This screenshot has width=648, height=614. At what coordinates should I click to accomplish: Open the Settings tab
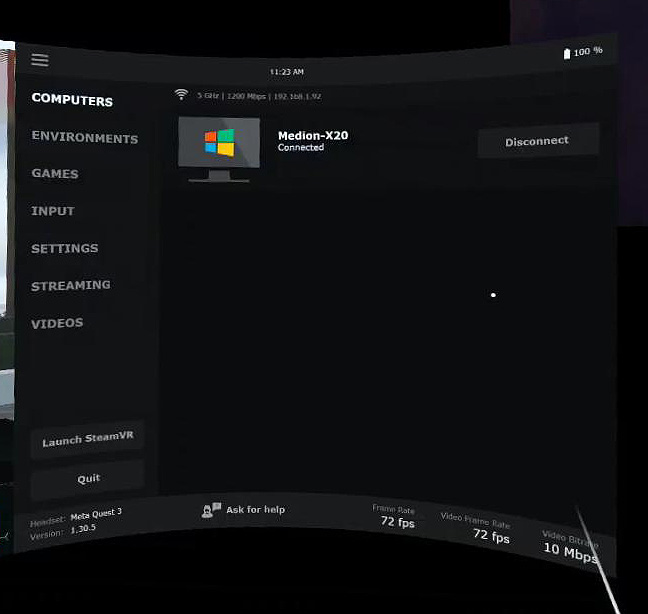pyautogui.click(x=65, y=248)
